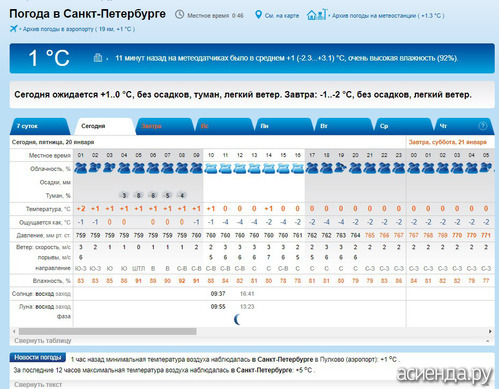Click the moonset time 13:23

click(247, 306)
